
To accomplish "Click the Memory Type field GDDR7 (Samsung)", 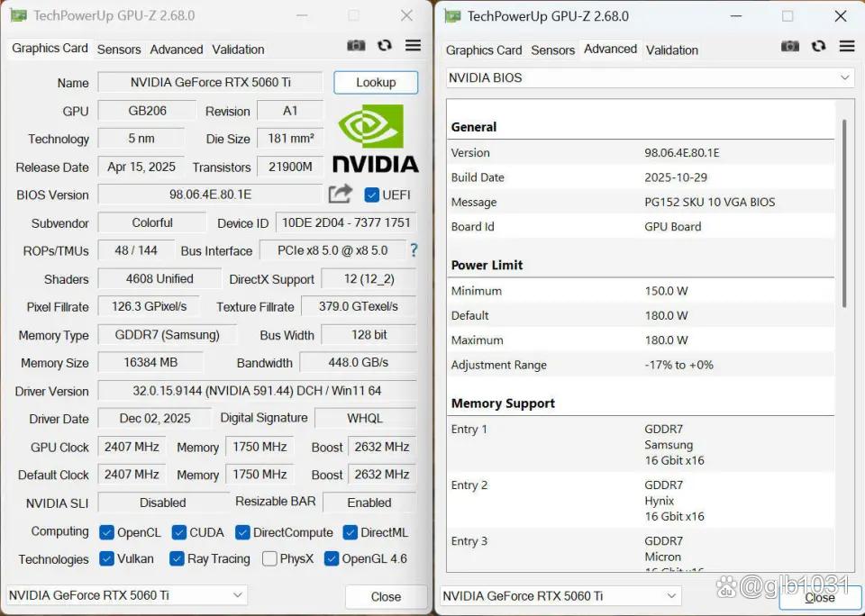I will pos(168,335).
